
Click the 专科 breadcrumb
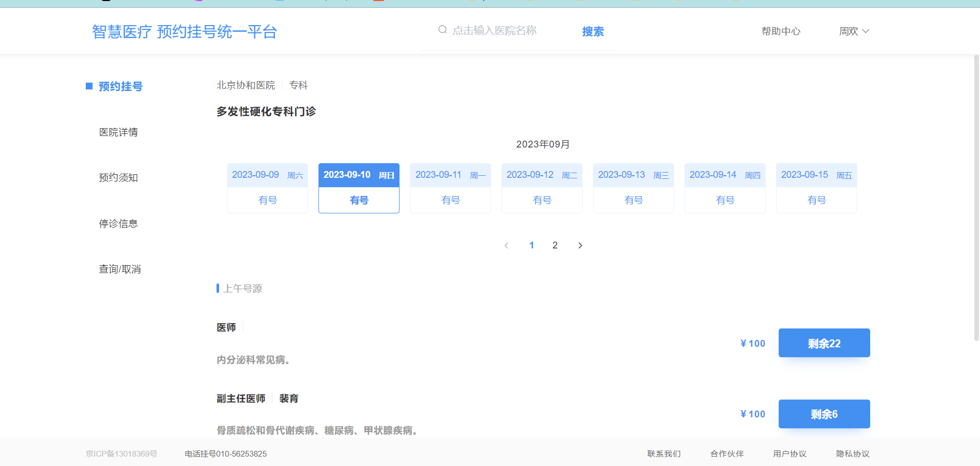[299, 85]
